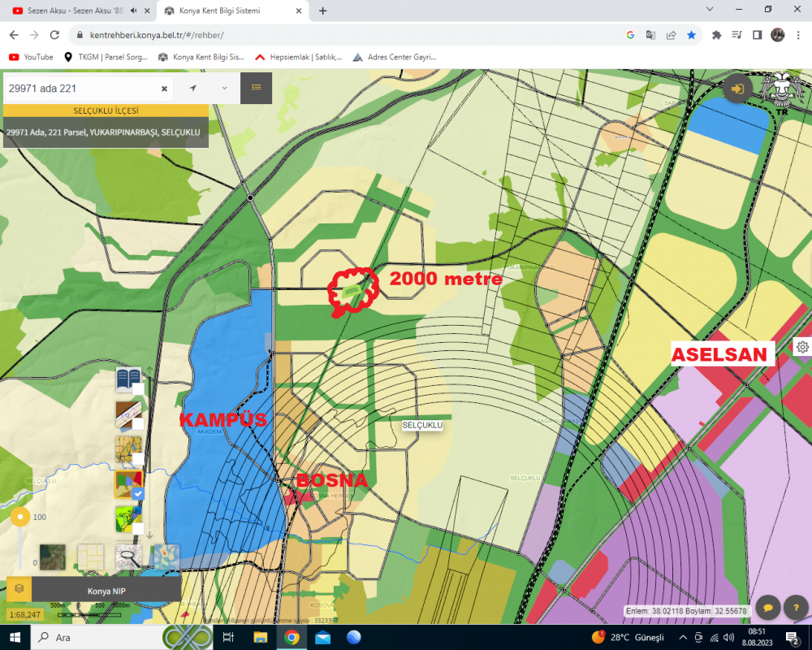812x650 pixels.
Task: Open File Explorer from taskbar
Action: pos(260,637)
